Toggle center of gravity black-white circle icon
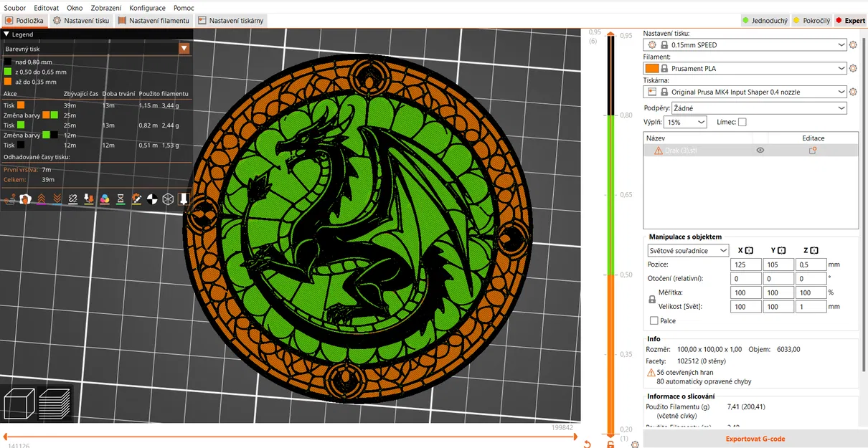The height and width of the screenshot is (448, 868). [152, 199]
